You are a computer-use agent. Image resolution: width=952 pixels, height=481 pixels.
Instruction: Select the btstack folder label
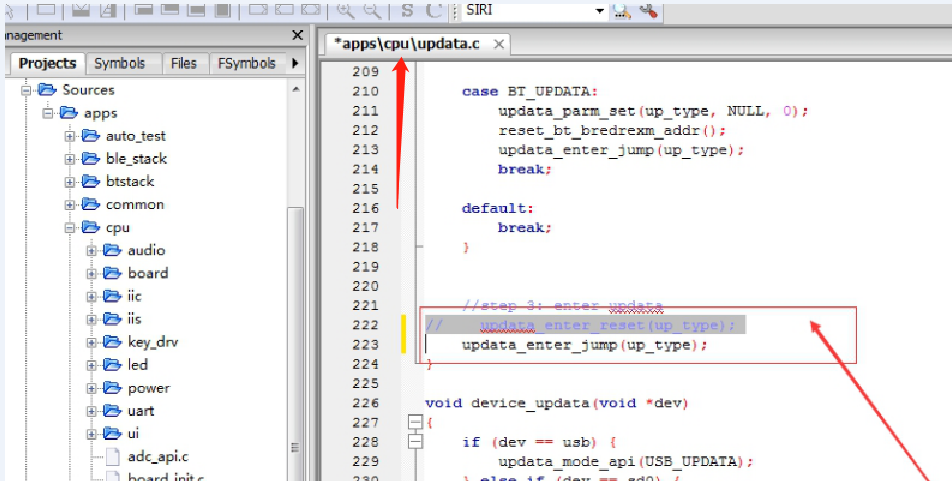point(130,181)
